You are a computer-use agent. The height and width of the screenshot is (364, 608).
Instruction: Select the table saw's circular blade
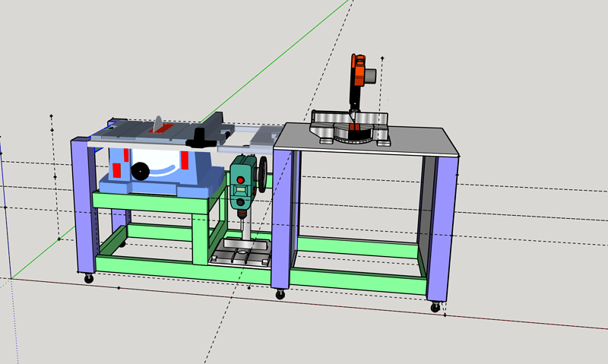click(158, 124)
